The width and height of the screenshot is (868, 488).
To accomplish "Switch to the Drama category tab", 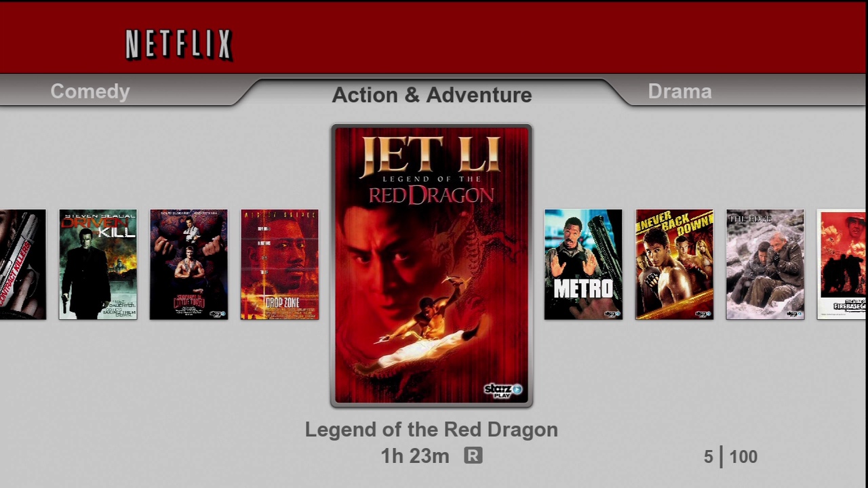I will [x=679, y=91].
